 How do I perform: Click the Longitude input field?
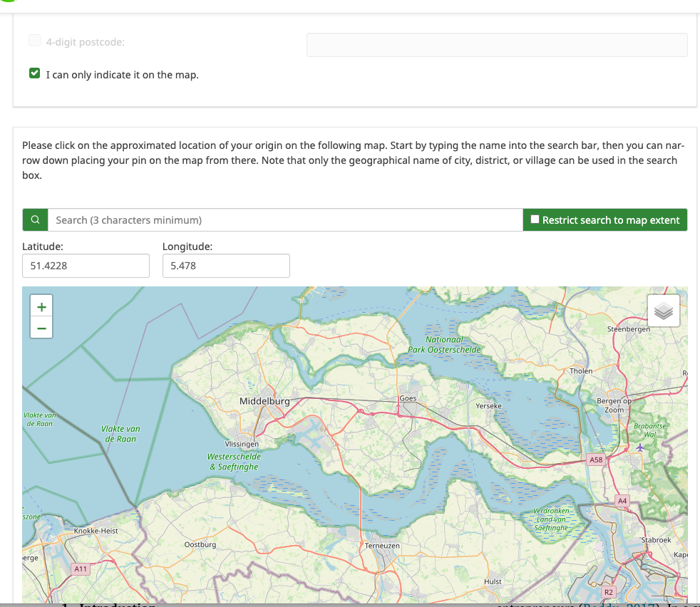(x=226, y=266)
